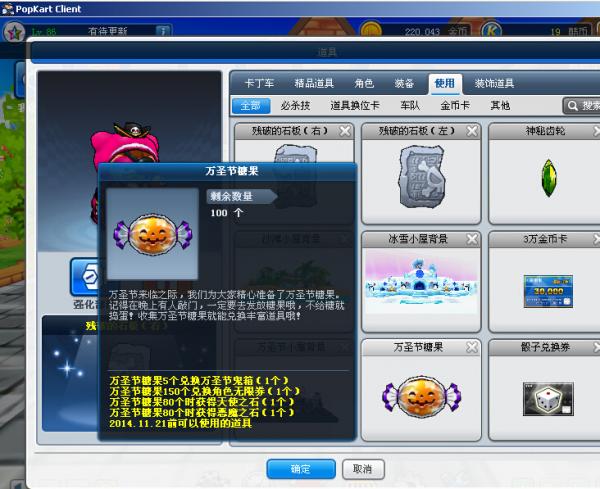The image size is (600, 489).
Task: Click the text 2014.11.21前可以使用的道具
Action: point(180,424)
